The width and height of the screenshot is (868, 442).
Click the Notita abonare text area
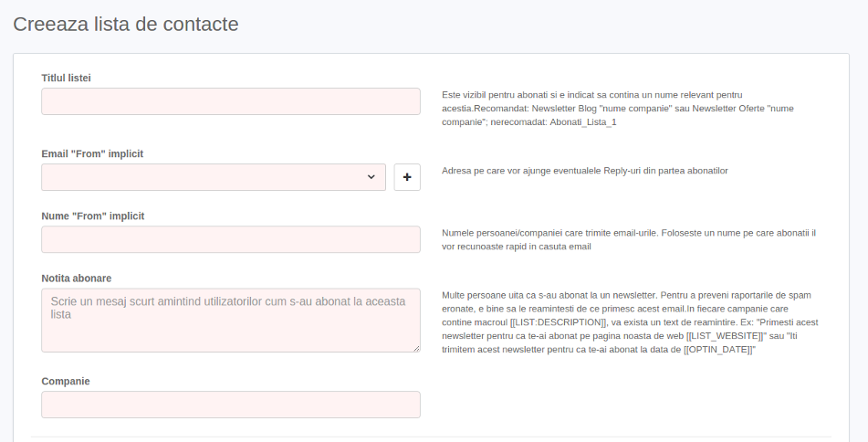point(230,321)
